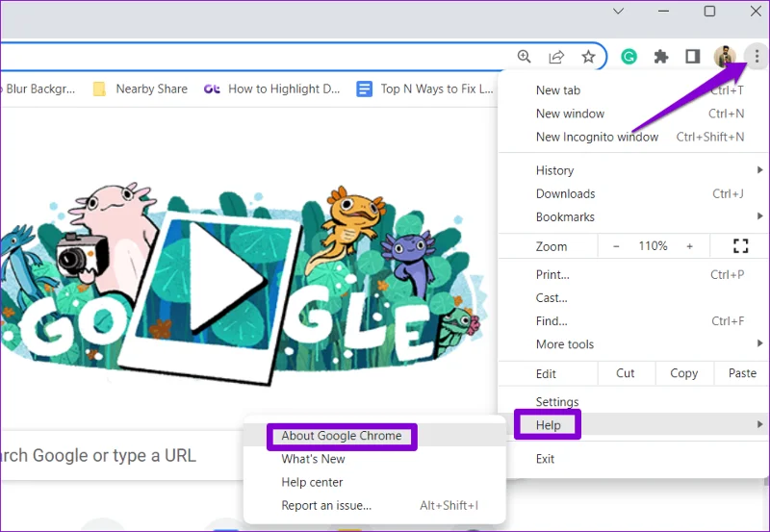
Task: Click the Google search box
Action: click(123, 455)
